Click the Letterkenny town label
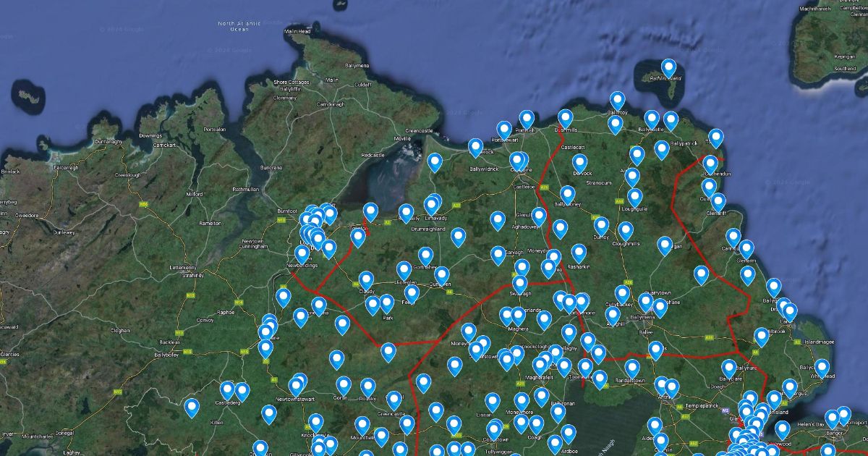Screen dimensions: 868x456 point(184,267)
